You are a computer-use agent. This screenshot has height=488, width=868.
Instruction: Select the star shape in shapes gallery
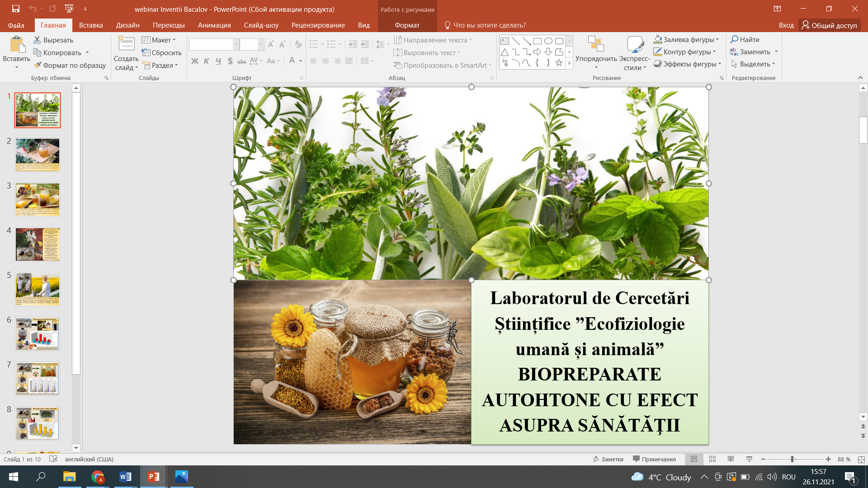click(559, 63)
